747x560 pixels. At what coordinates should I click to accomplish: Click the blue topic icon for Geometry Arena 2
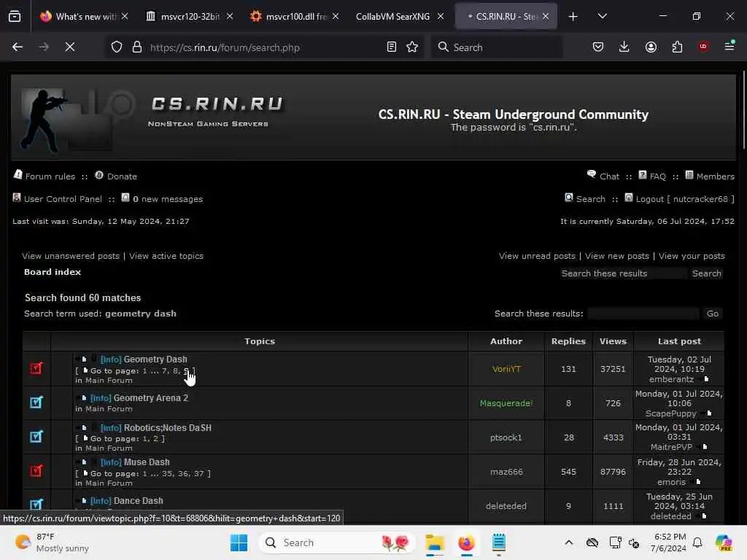tap(36, 402)
